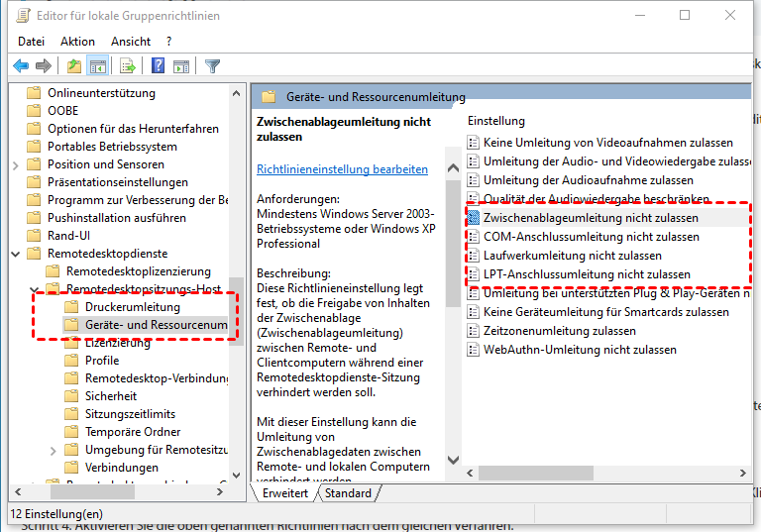Click the Back arrow toolbar icon
The width and height of the screenshot is (761, 532).
[x=21, y=65]
